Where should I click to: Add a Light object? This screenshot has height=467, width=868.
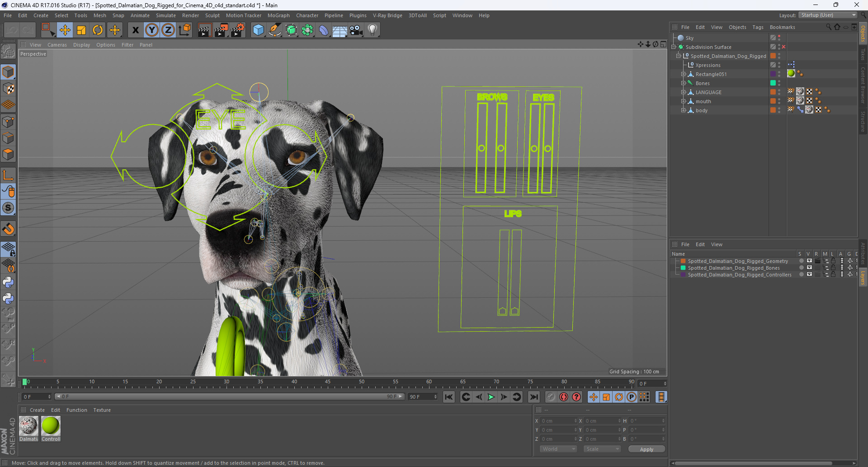[x=373, y=30]
